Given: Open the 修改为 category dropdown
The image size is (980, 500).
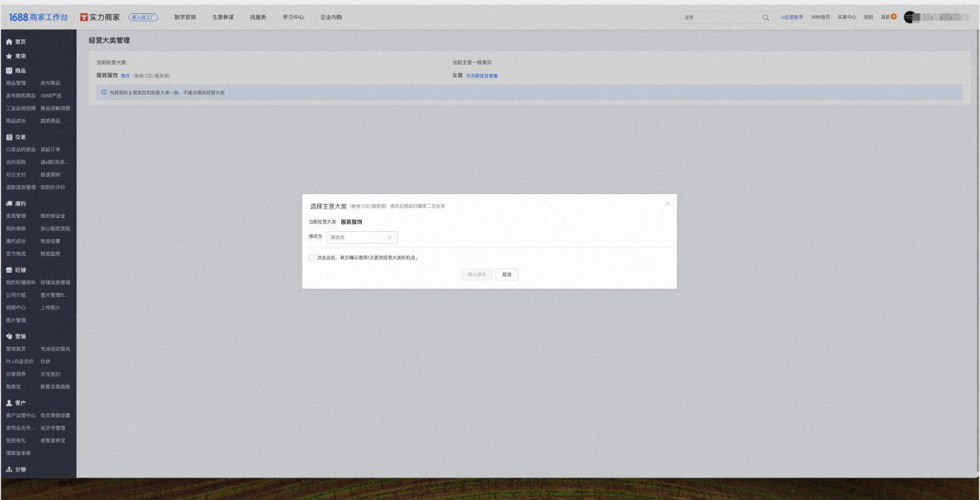Looking at the screenshot, I should tap(362, 237).
